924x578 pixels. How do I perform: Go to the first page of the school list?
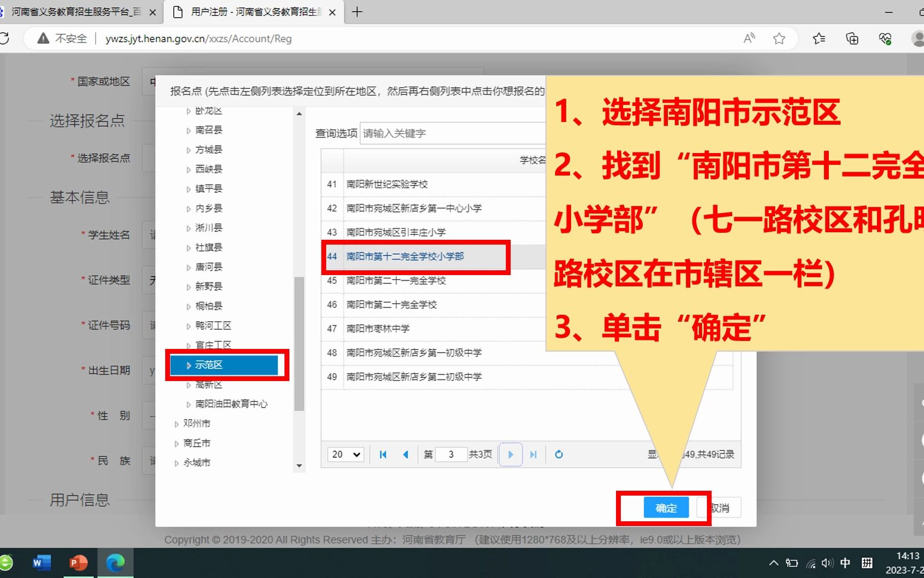coord(383,454)
